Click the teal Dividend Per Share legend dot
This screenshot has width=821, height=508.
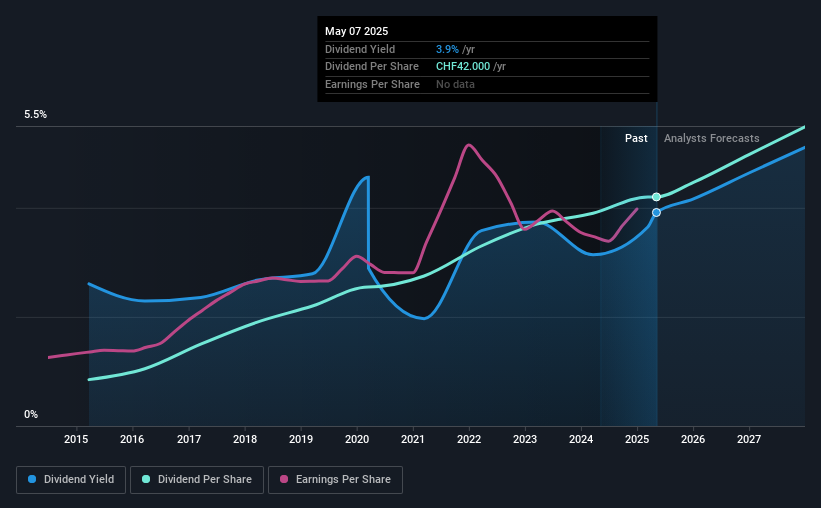146,479
